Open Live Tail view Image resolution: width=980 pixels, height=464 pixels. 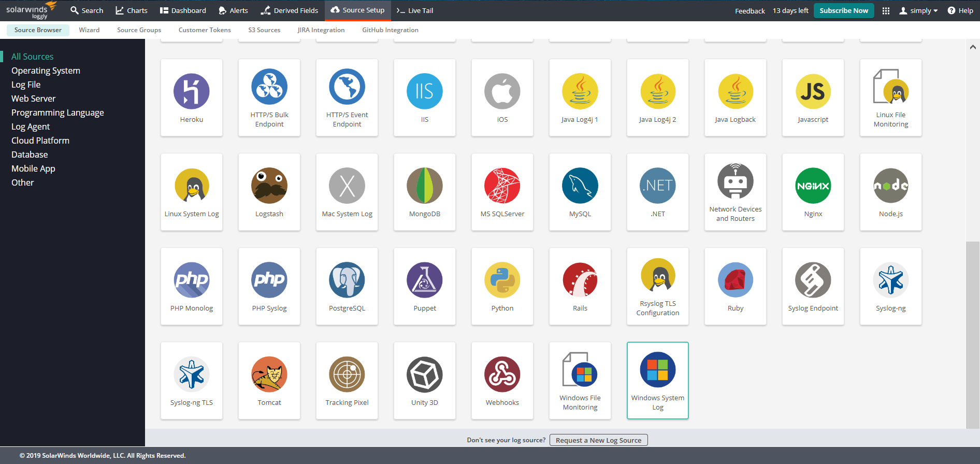coord(415,10)
